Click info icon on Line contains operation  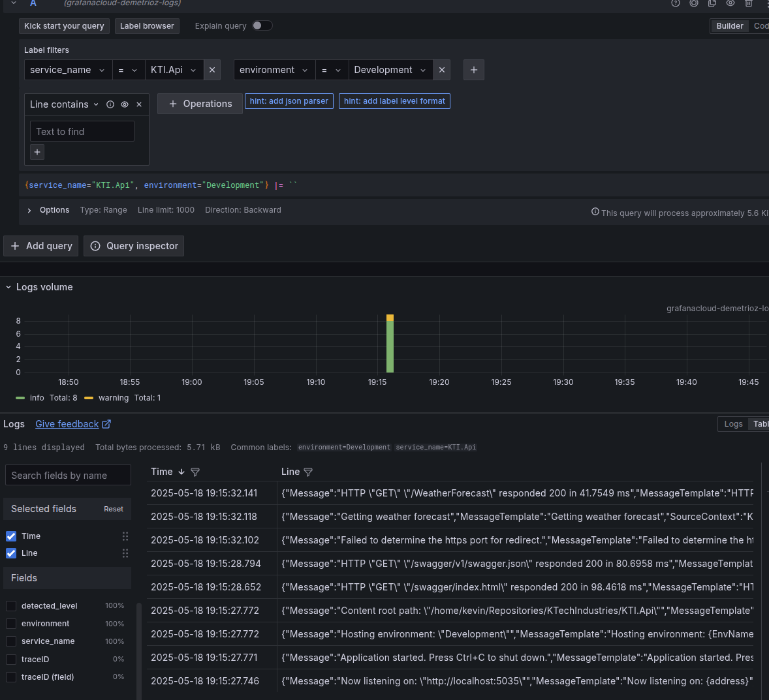click(x=110, y=104)
